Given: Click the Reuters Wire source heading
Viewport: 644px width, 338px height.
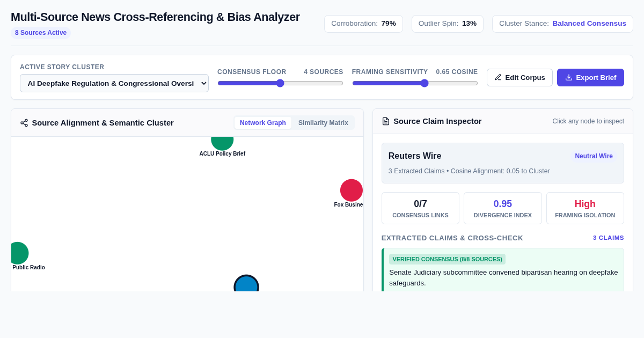Looking at the screenshot, I should coord(415,156).
